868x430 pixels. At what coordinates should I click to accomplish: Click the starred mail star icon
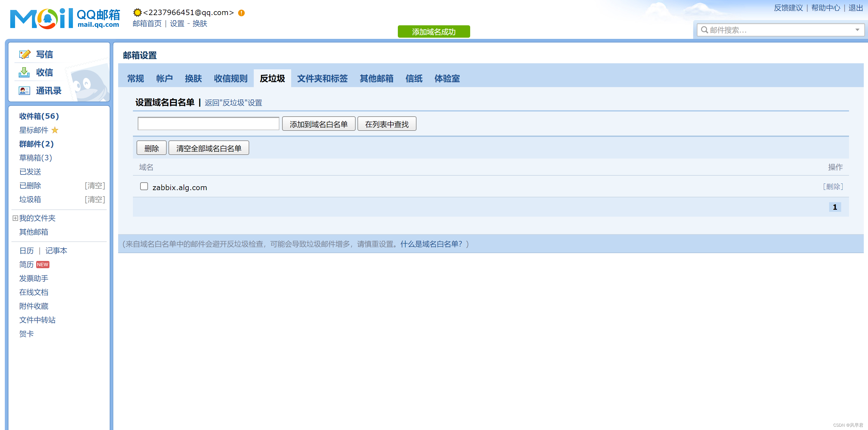(55, 130)
